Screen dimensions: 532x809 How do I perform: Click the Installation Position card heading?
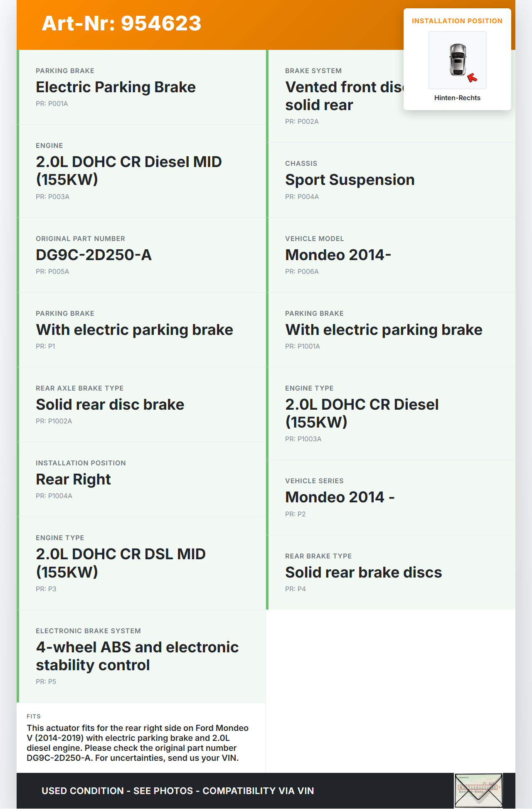click(457, 21)
